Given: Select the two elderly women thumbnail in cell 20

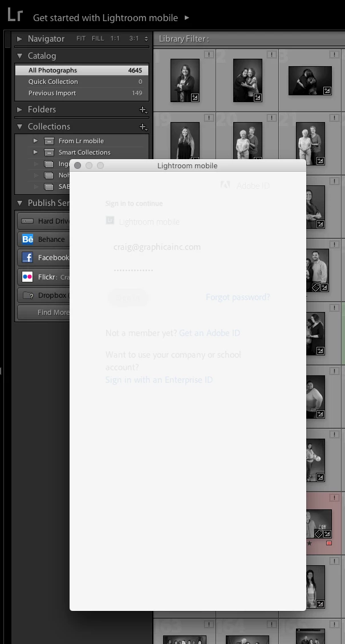Looking at the screenshot, I should click(x=247, y=140).
